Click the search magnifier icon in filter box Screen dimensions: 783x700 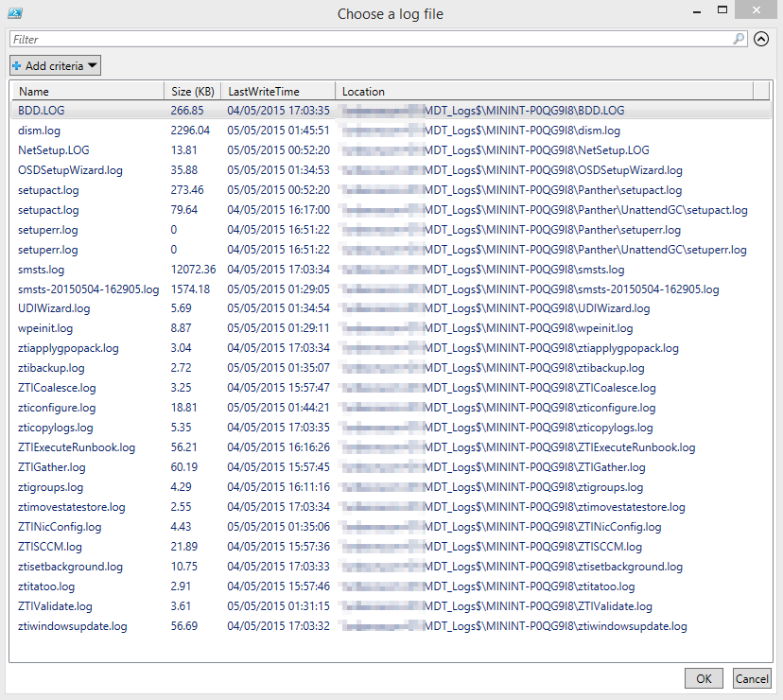[x=739, y=40]
